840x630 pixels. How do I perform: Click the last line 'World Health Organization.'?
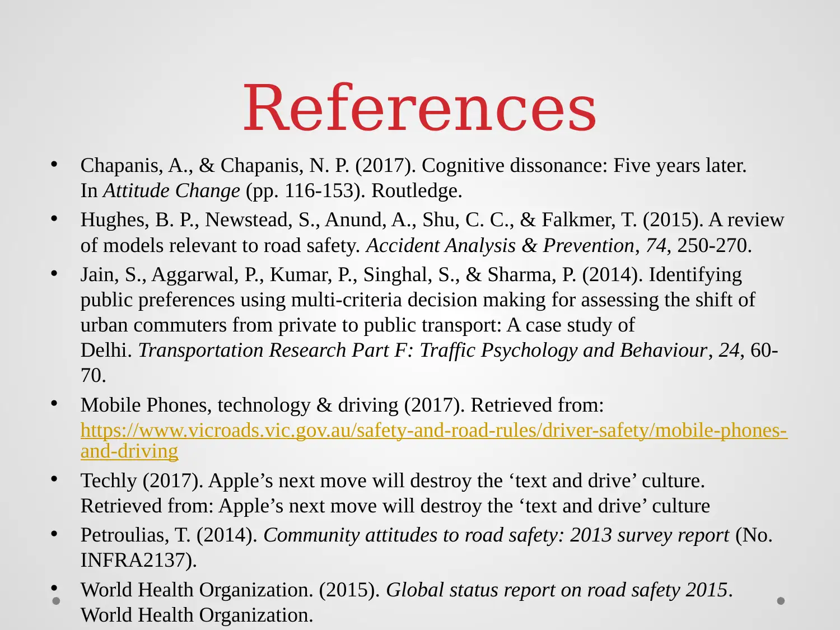pyautogui.click(x=197, y=615)
